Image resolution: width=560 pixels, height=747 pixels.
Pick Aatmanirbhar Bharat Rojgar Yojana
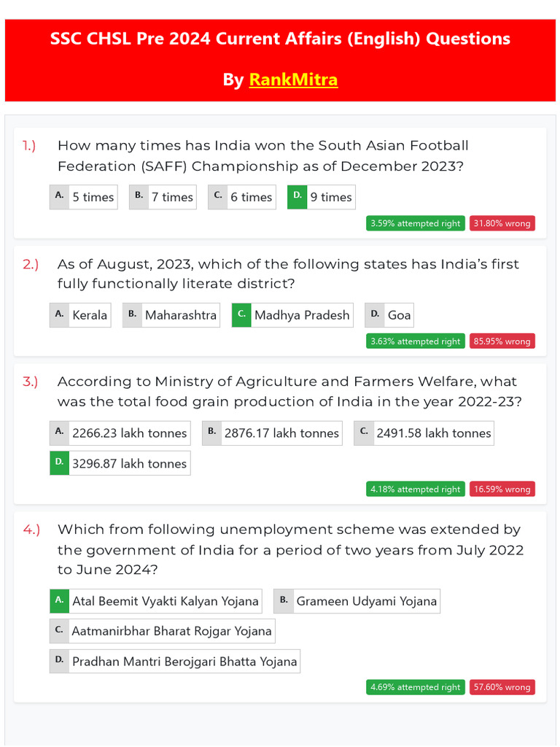(163, 631)
